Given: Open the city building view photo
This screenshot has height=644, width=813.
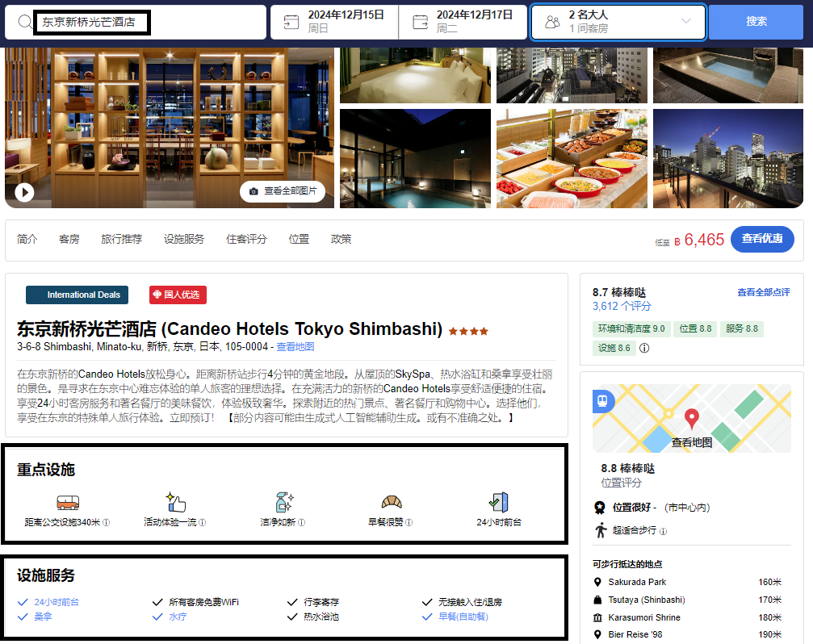Looking at the screenshot, I should click(572, 76).
